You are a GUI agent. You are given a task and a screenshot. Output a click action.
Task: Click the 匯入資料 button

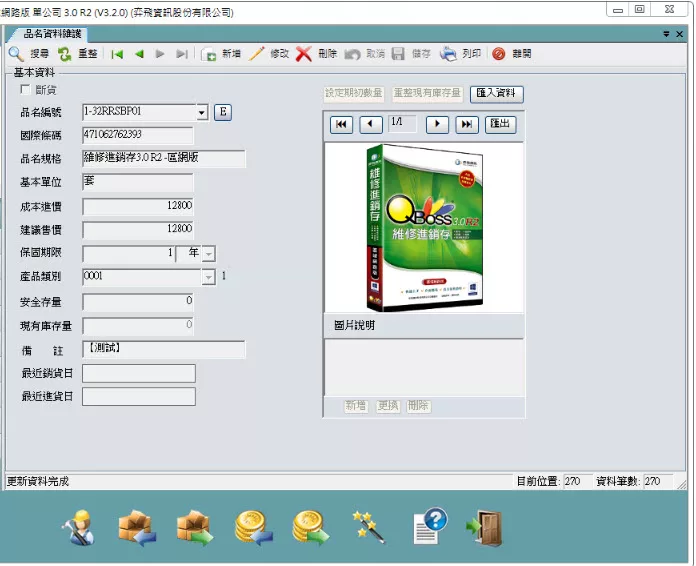497,94
